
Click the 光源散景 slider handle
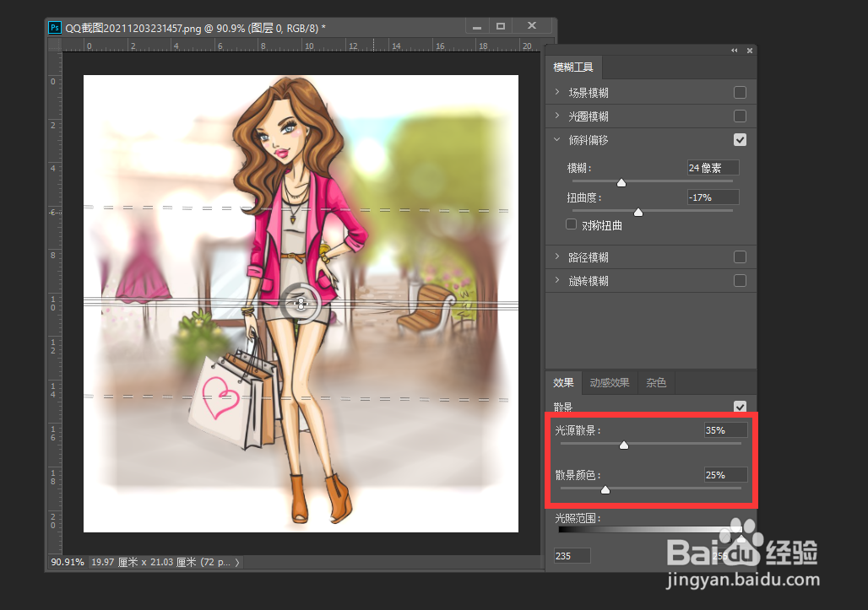(624, 445)
